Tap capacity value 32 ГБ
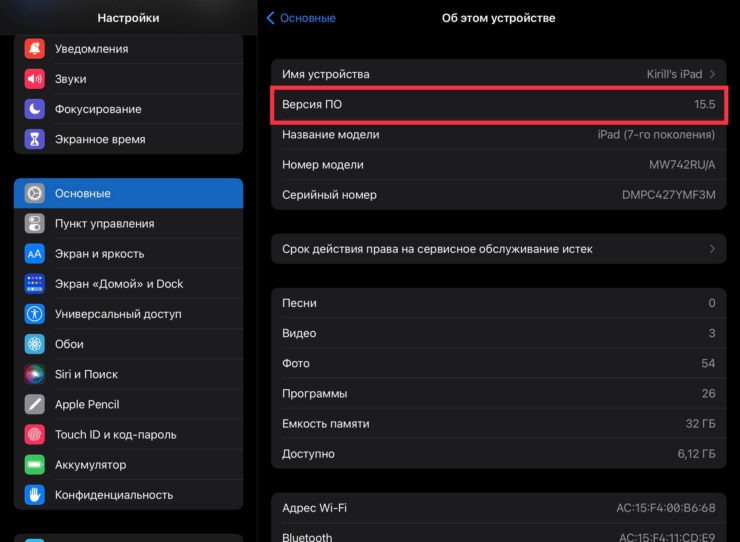This screenshot has height=542, width=740. click(x=700, y=424)
